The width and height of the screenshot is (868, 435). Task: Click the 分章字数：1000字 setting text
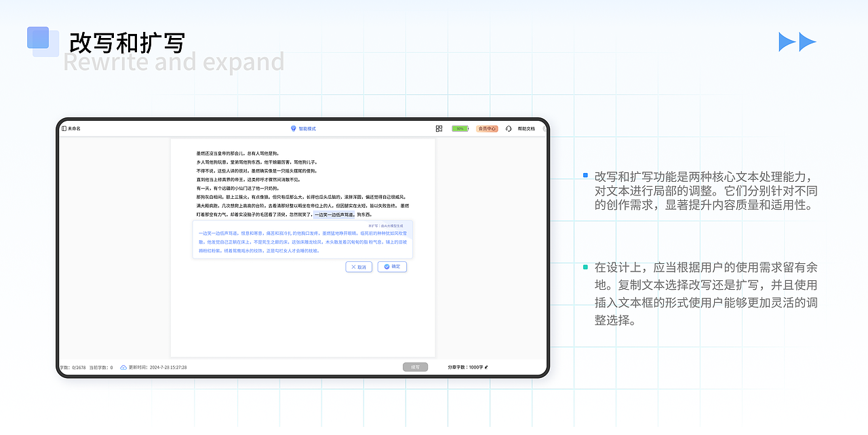click(465, 367)
